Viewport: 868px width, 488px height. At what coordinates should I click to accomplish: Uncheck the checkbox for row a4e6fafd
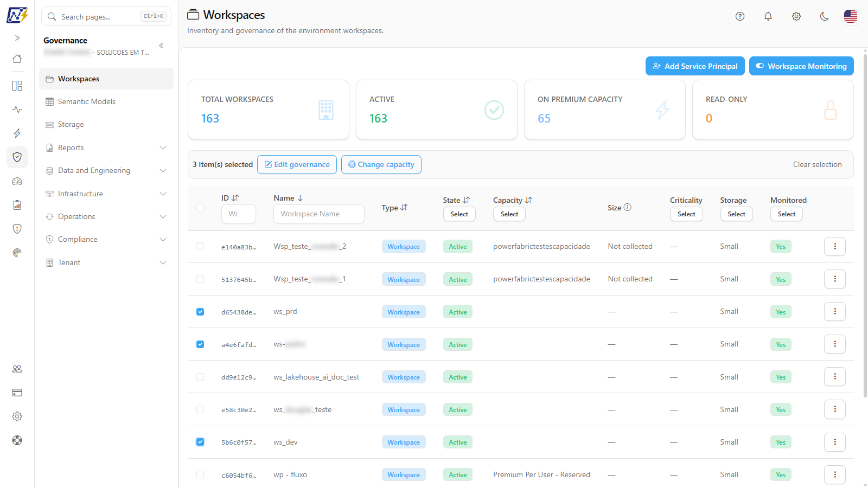point(200,344)
